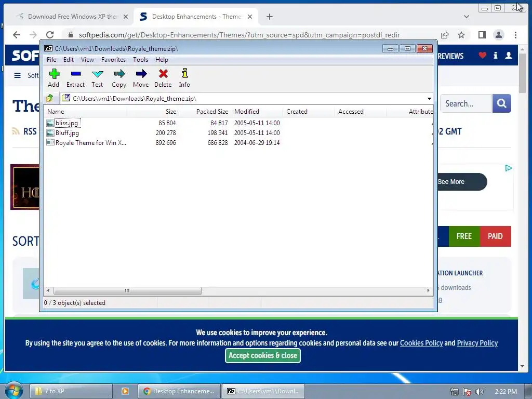The height and width of the screenshot is (399, 532).
Task: Open the Cookies Policy link
Action: point(421,343)
